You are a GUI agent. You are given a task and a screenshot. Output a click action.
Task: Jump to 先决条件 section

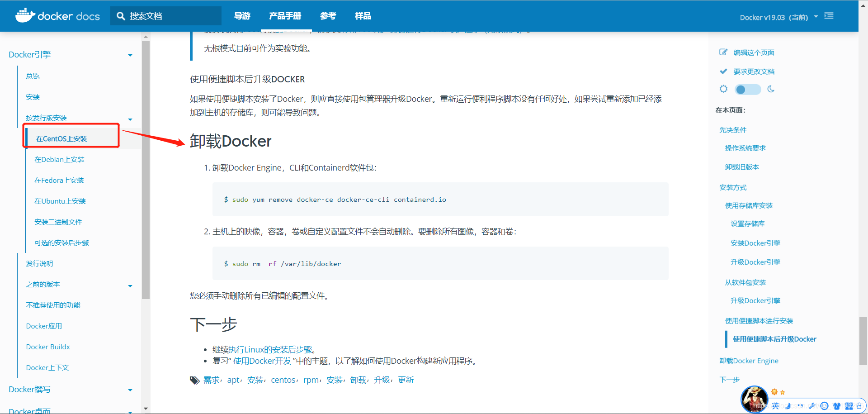pos(733,130)
